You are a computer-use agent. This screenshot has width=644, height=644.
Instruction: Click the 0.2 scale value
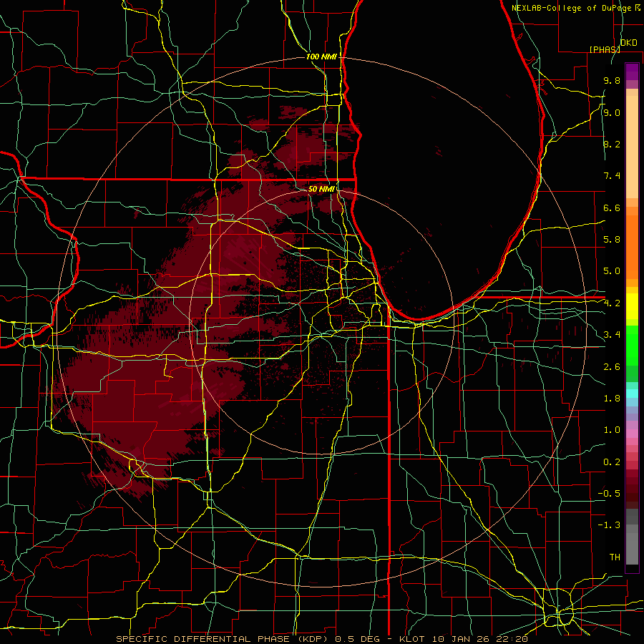click(x=612, y=462)
